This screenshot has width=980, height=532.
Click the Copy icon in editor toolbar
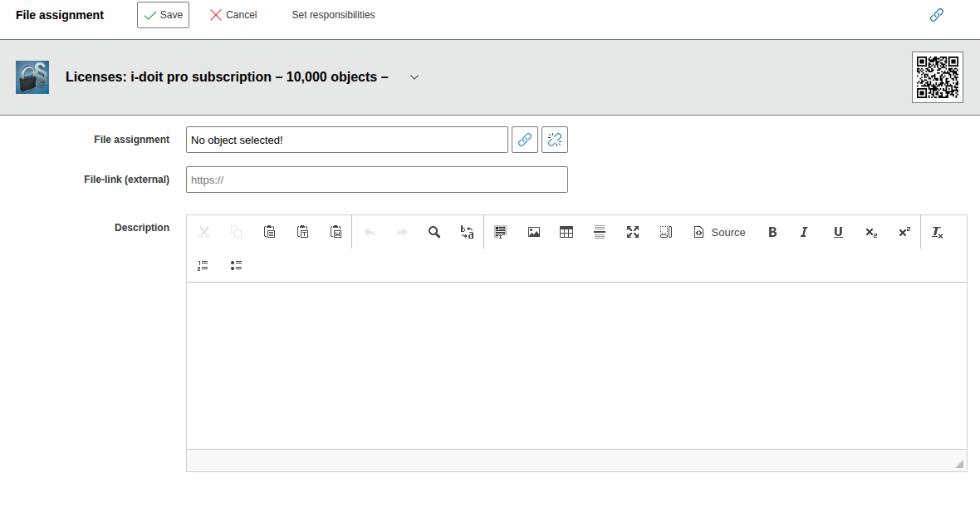click(236, 232)
